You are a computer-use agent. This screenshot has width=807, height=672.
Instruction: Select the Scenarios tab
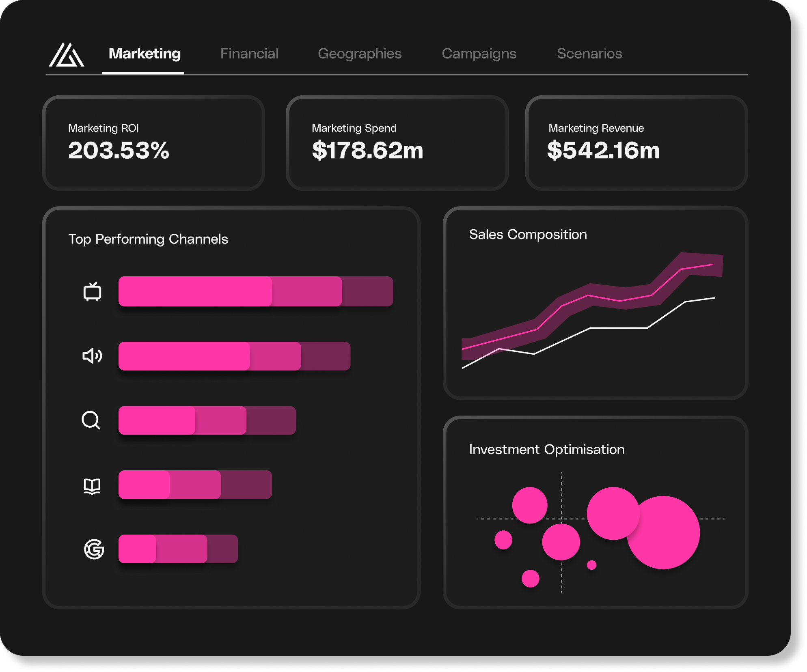(x=589, y=54)
